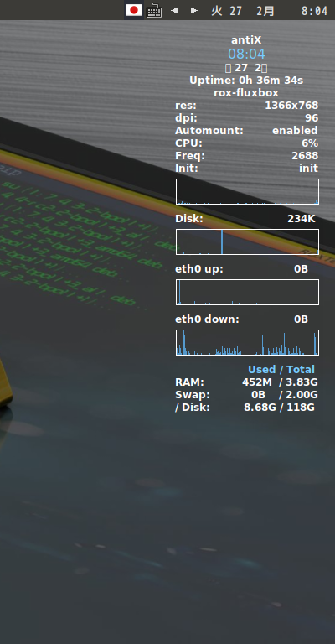Click the resolution value 1366x768
This screenshot has width=335, height=644.
click(291, 106)
